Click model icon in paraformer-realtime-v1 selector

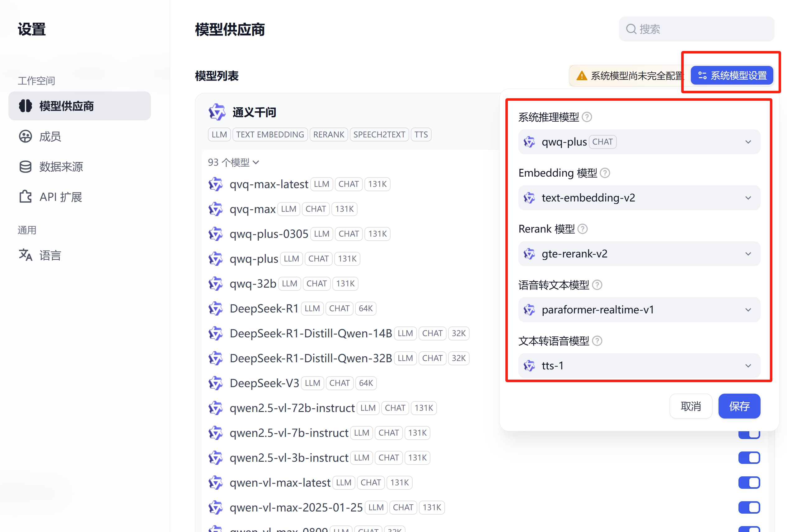point(529,310)
